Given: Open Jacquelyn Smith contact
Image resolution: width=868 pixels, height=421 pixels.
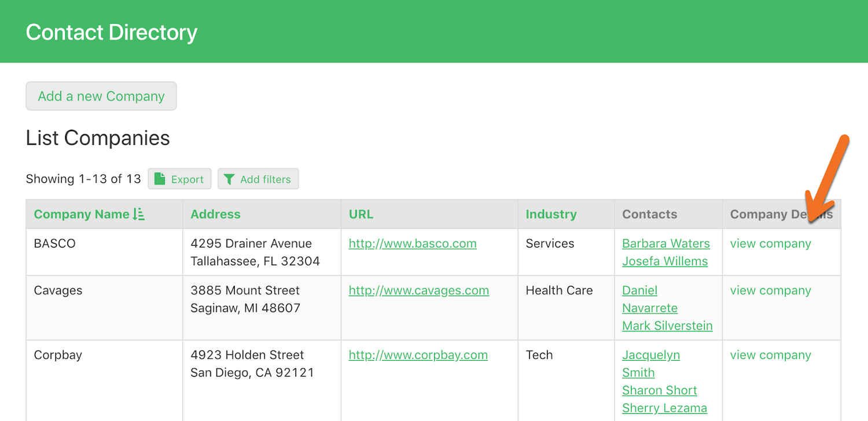Looking at the screenshot, I should tap(650, 364).
